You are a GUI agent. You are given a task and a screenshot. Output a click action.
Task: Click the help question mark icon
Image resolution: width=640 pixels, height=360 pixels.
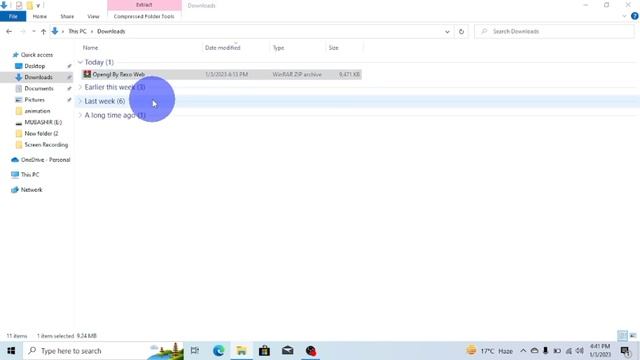pyautogui.click(x=634, y=16)
